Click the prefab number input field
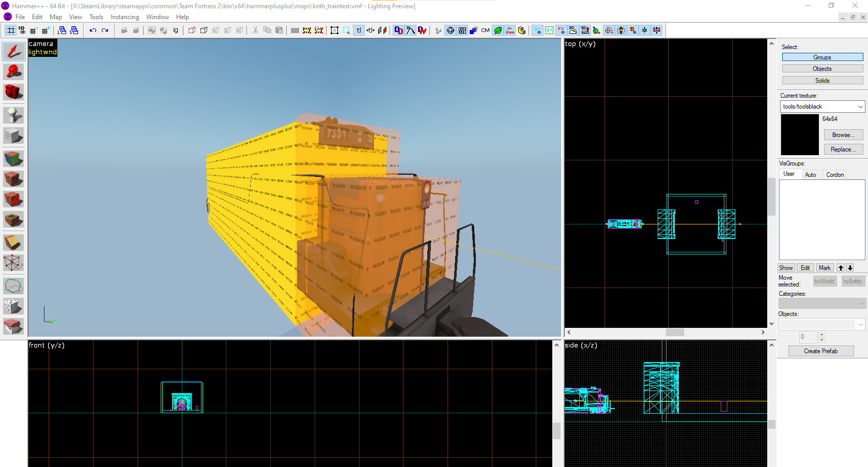 [808, 337]
